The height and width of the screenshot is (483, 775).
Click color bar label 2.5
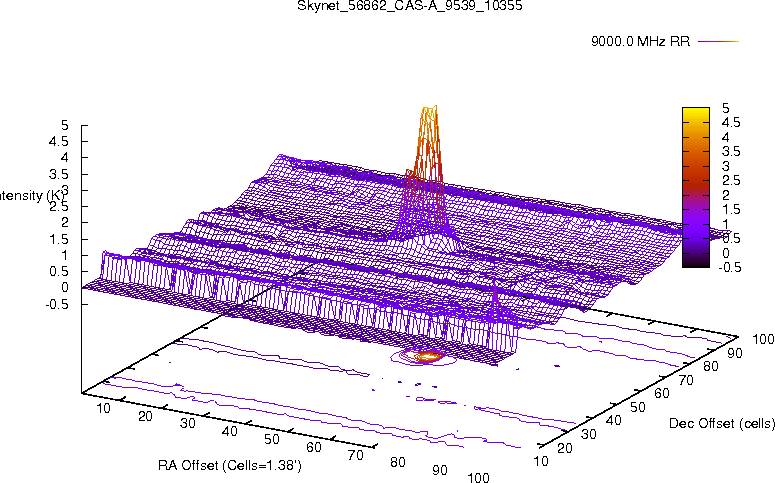[731, 180]
